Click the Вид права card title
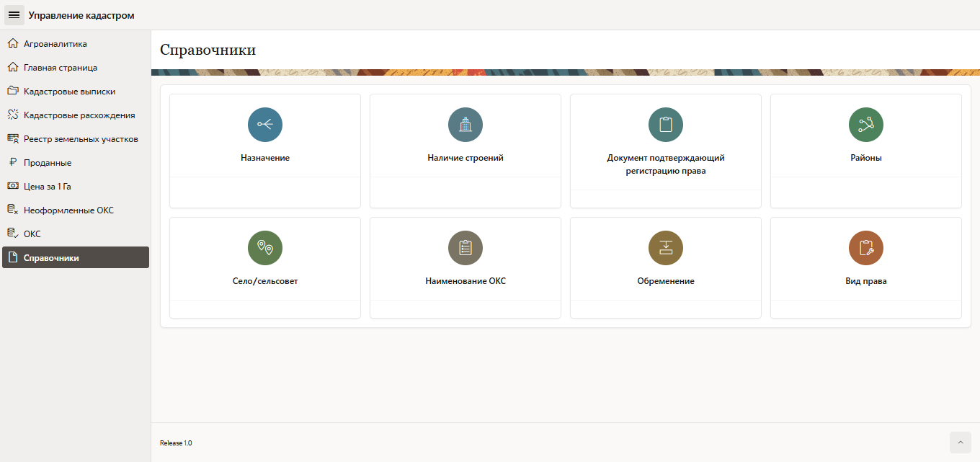 tap(865, 281)
